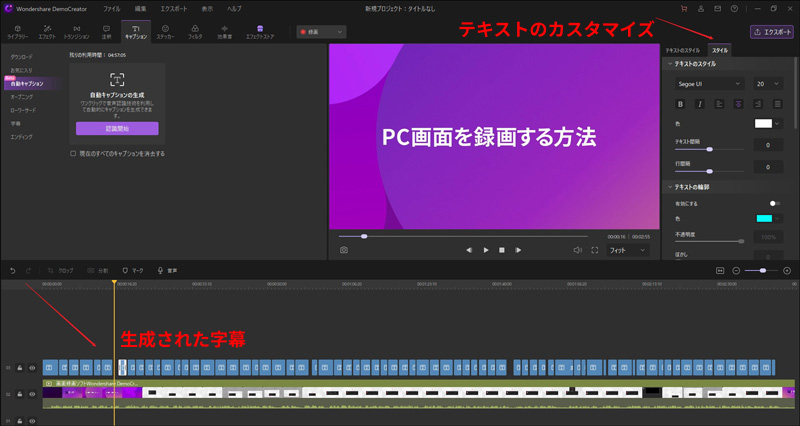Click the shopping cart icon in title bar

click(684, 9)
